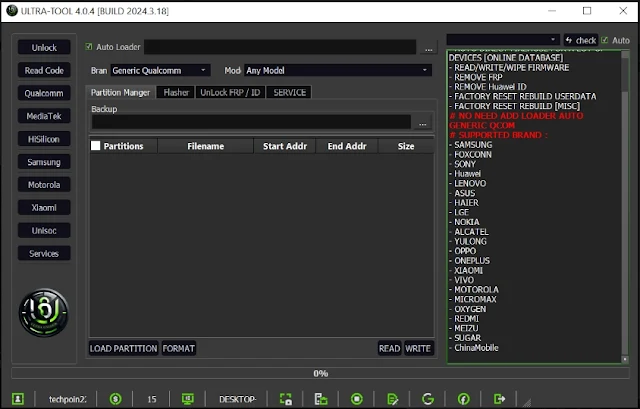This screenshot has height=409, width=640.
Task: Click the Filename column header
Action: click(x=205, y=146)
